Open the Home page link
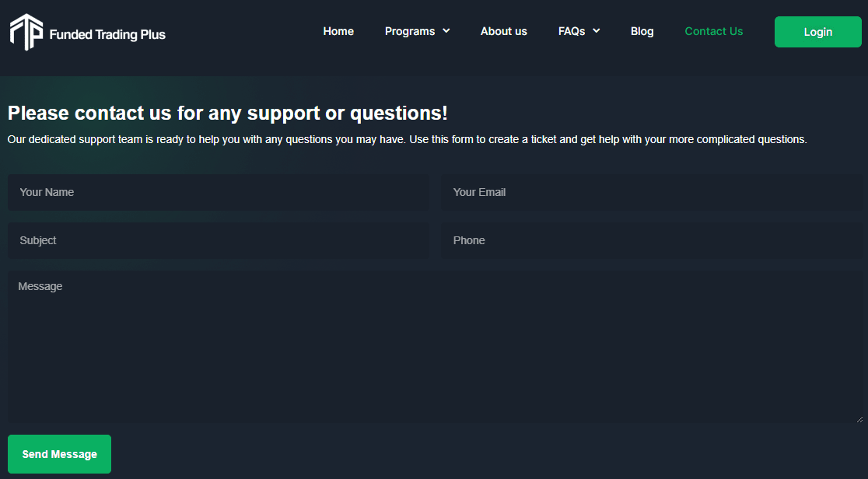868x479 pixels. click(x=338, y=32)
